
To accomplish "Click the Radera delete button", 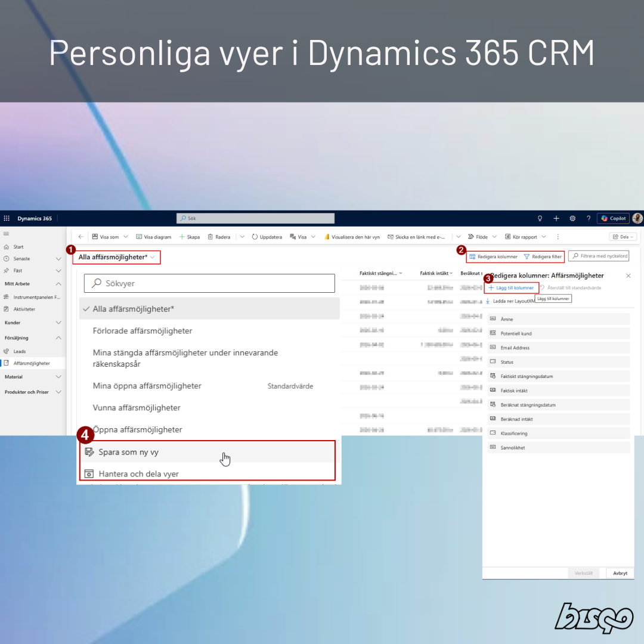I will coord(219,237).
